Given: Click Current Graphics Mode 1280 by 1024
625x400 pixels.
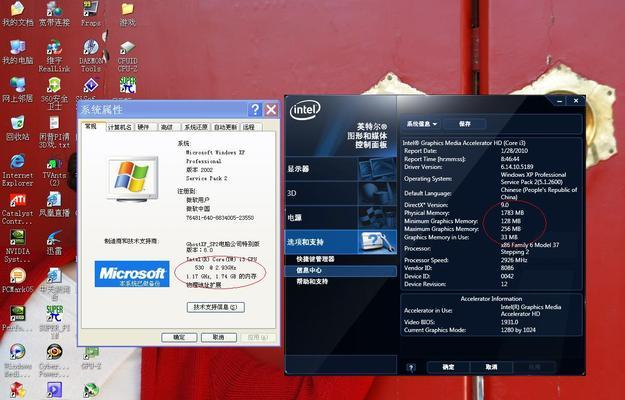Looking at the screenshot, I should tap(518, 330).
